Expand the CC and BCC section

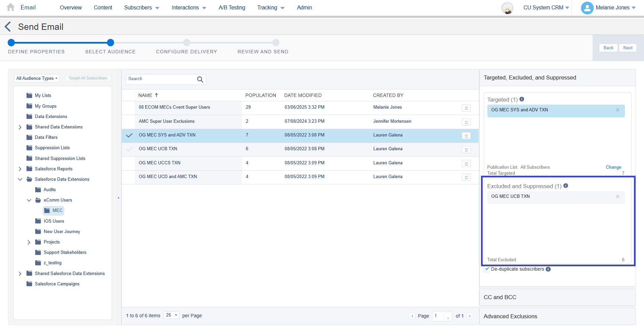pos(557,297)
